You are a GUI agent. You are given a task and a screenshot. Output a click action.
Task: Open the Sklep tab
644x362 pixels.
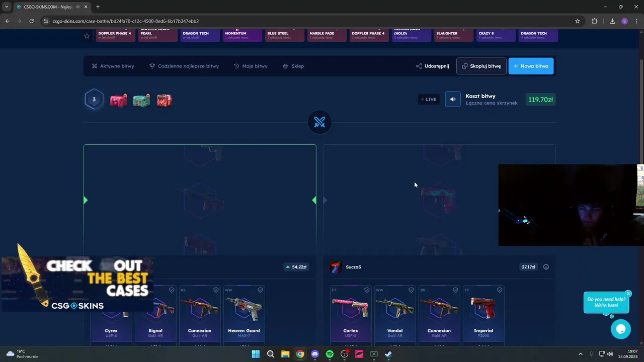pos(293,66)
